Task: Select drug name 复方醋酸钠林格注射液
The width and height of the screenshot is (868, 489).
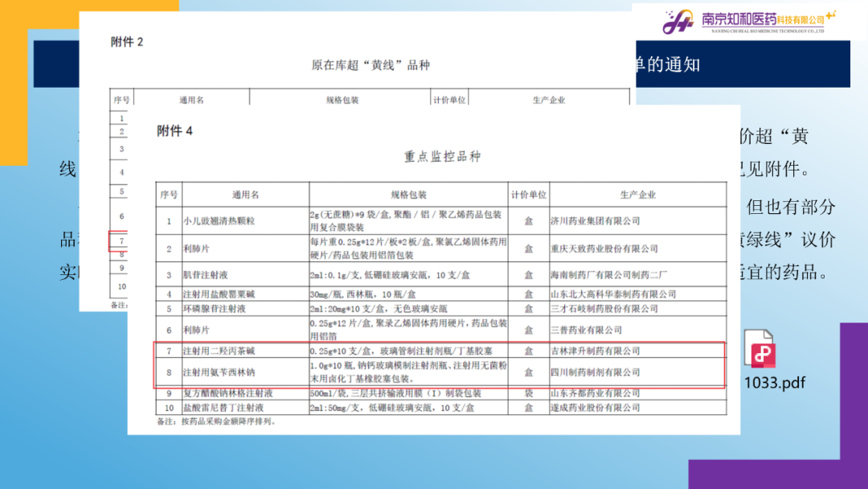Action: coord(228,393)
